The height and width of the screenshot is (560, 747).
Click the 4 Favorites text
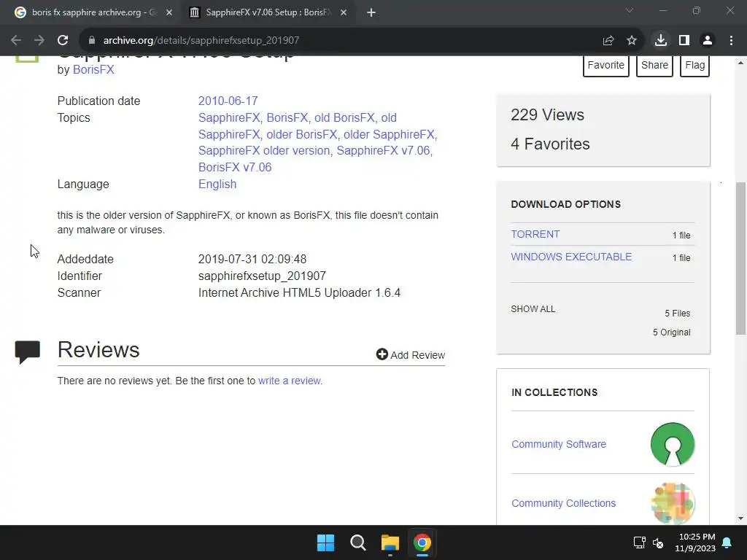[550, 144]
